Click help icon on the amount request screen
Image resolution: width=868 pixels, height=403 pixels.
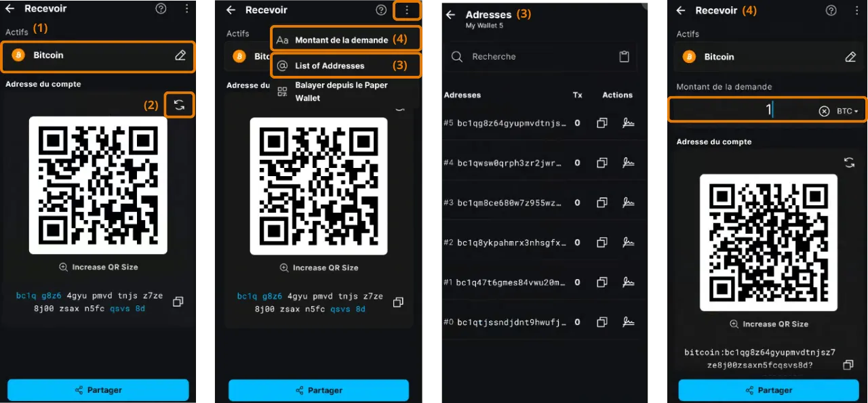(x=831, y=10)
